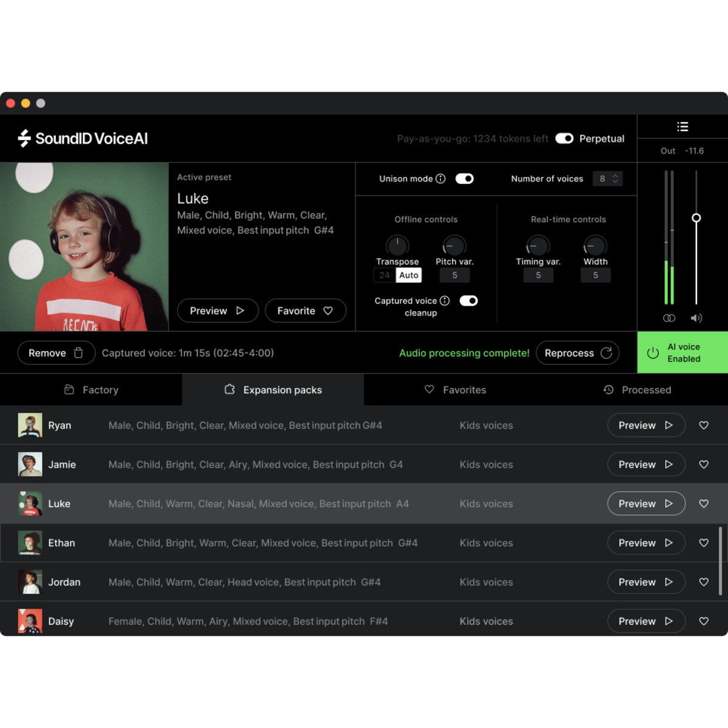Switch to the Expansion packs tab

tap(273, 389)
